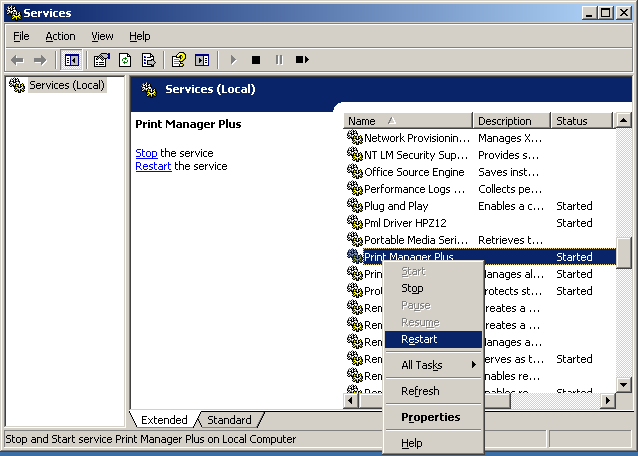Image resolution: width=638 pixels, height=456 pixels.
Task: Click gear icon beside NT LM Security Support
Action: tap(354, 155)
